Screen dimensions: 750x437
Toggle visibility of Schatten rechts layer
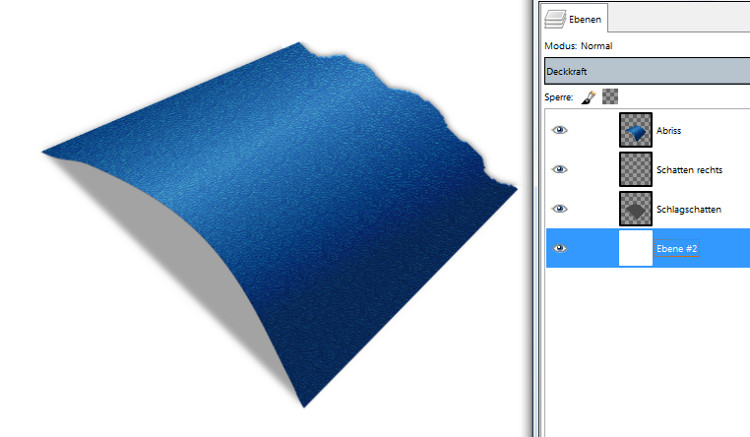click(560, 169)
